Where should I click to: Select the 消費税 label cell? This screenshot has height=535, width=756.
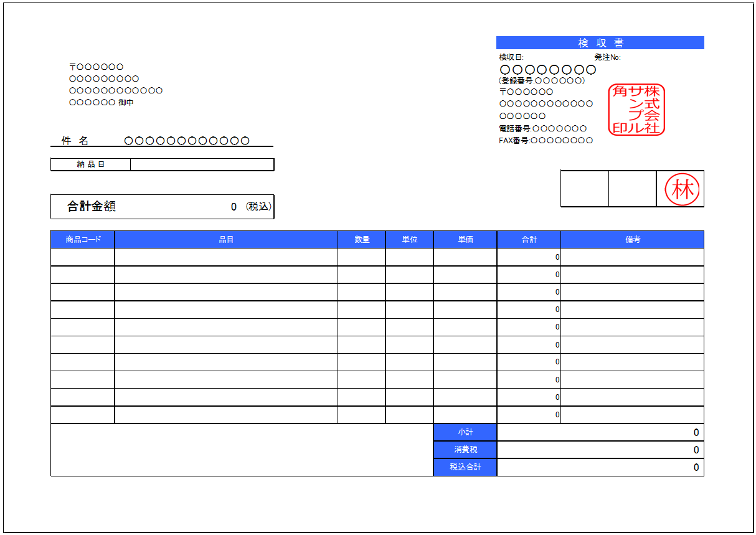tap(465, 450)
